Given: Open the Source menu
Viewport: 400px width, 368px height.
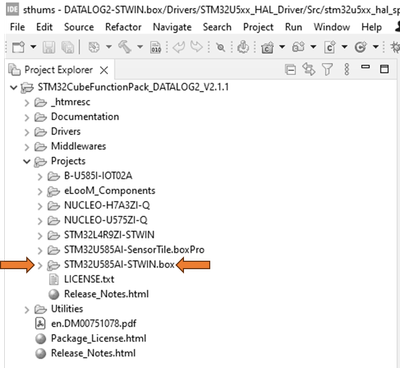Looking at the screenshot, I should tap(79, 27).
